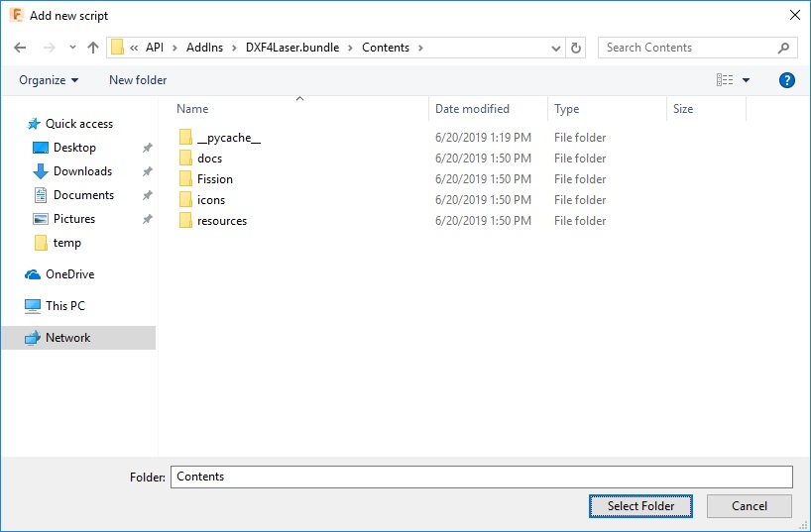The height and width of the screenshot is (532, 811).
Task: Refresh the Contents folder view
Action: click(x=577, y=48)
